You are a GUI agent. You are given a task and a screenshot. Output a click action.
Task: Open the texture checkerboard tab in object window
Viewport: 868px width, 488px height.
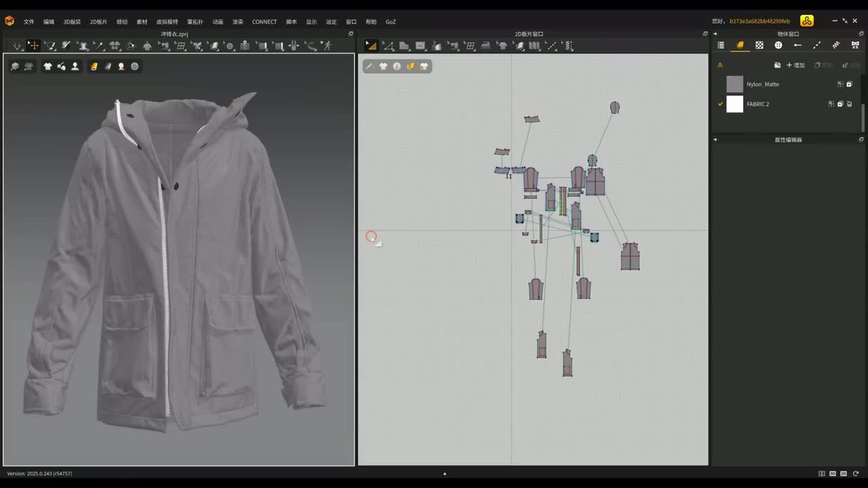click(x=759, y=45)
